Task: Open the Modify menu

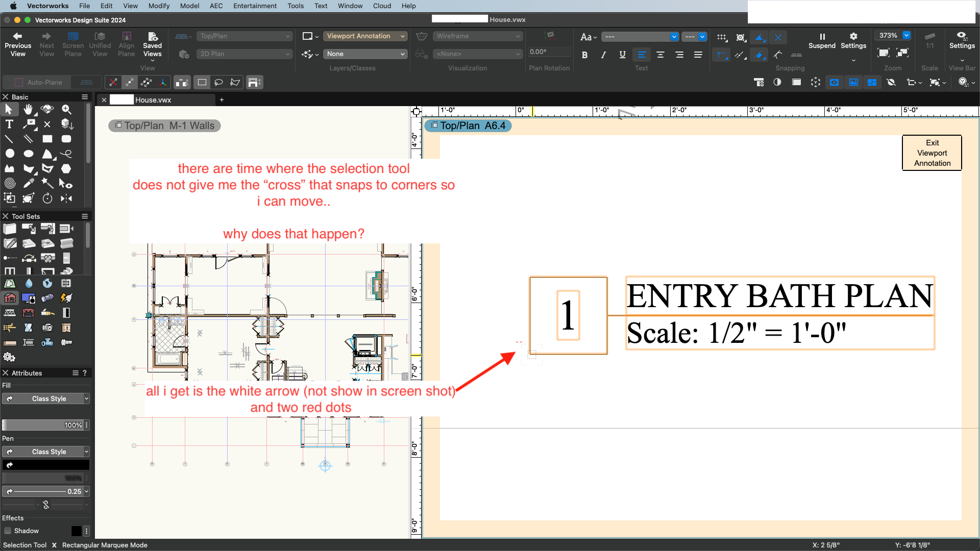Action: [x=159, y=6]
